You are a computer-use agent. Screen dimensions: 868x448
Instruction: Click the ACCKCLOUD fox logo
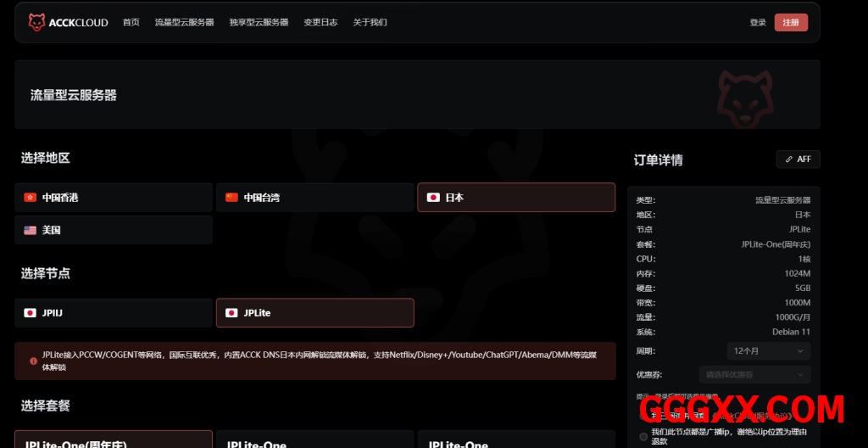click(36, 23)
